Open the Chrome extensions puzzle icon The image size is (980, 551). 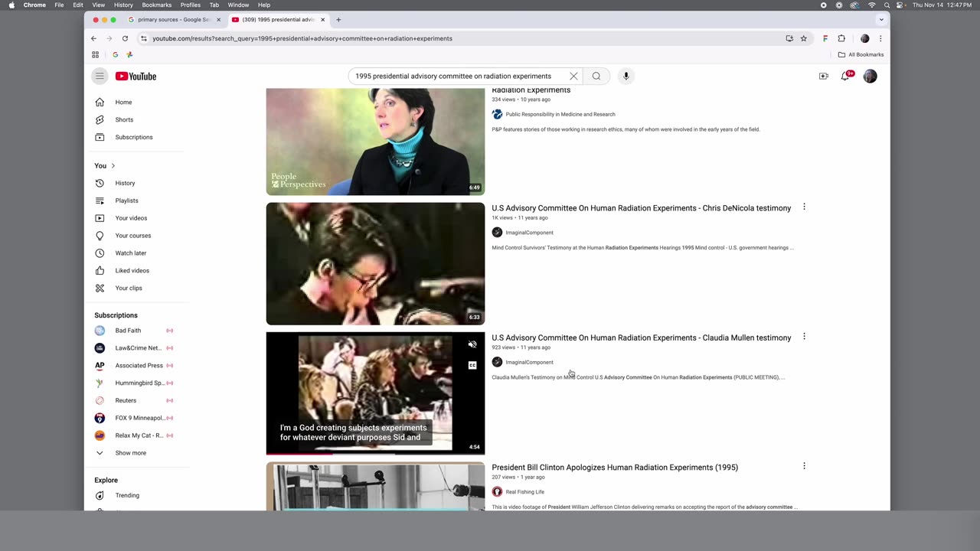(x=841, y=38)
